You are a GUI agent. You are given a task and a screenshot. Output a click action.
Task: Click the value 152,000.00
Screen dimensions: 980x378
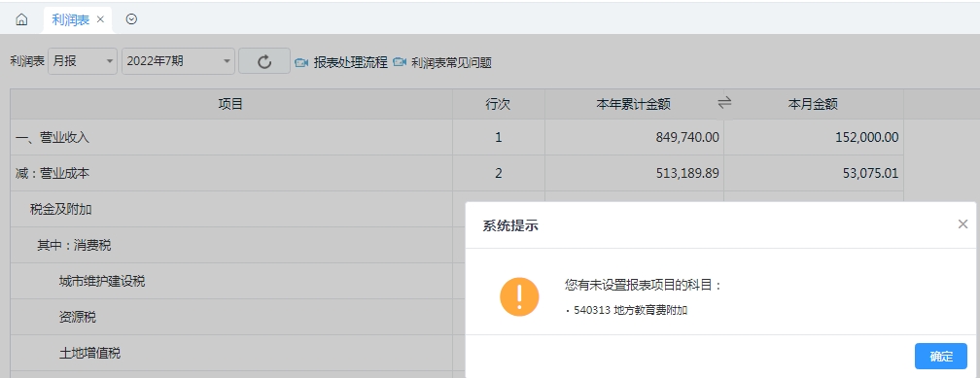867,137
